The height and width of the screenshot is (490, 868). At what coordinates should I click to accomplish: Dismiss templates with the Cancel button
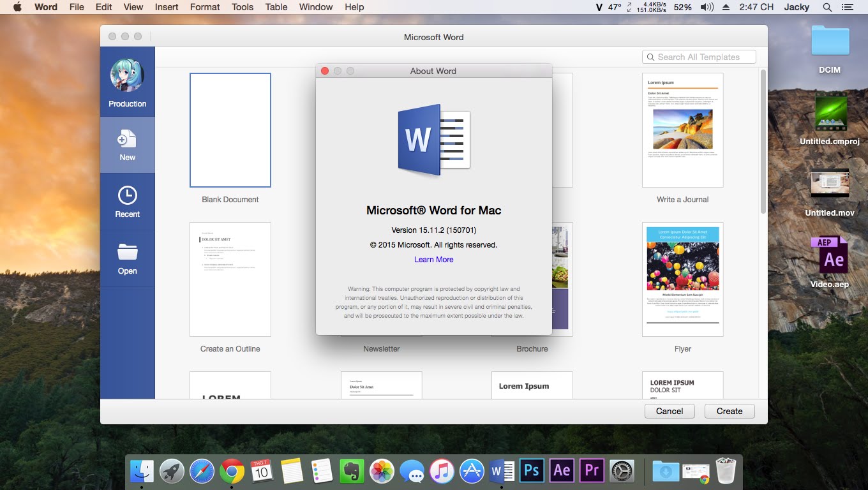click(x=670, y=411)
